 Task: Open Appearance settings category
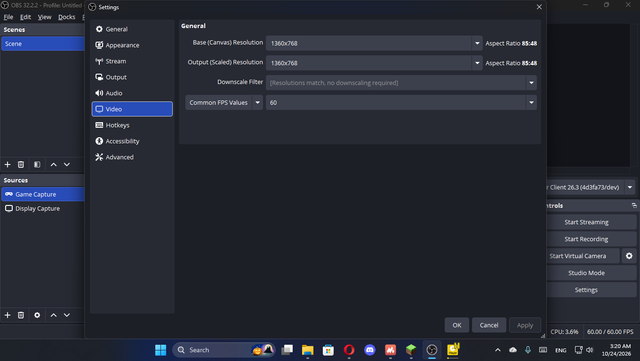[132, 45]
